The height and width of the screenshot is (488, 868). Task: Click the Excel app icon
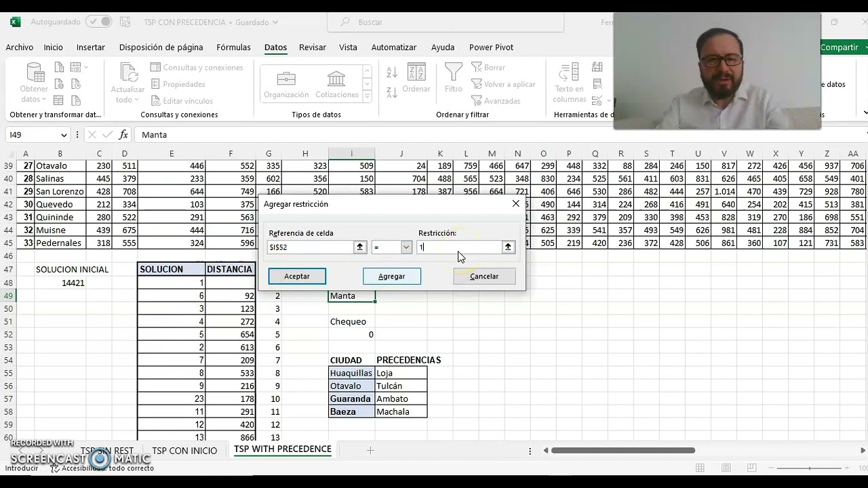pyautogui.click(x=15, y=22)
